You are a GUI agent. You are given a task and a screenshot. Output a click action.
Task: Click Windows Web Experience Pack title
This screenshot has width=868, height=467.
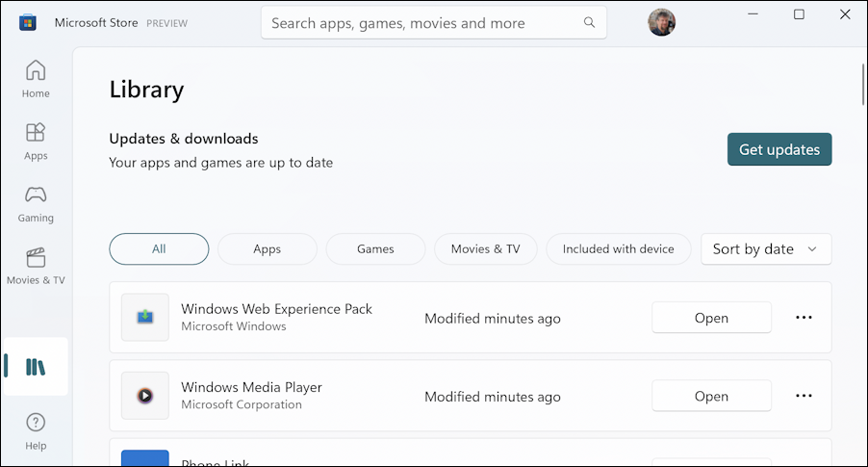[x=276, y=308]
